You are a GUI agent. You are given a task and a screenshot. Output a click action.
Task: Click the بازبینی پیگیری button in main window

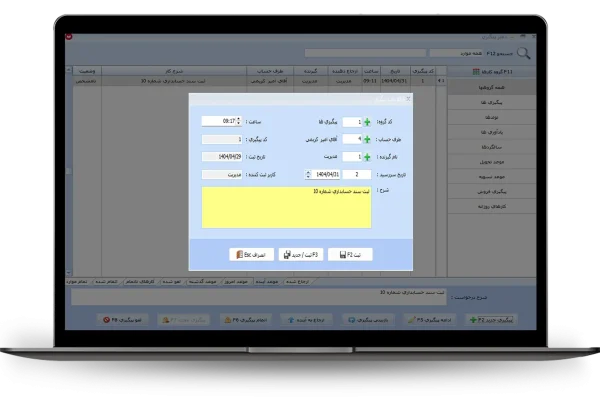click(367, 320)
